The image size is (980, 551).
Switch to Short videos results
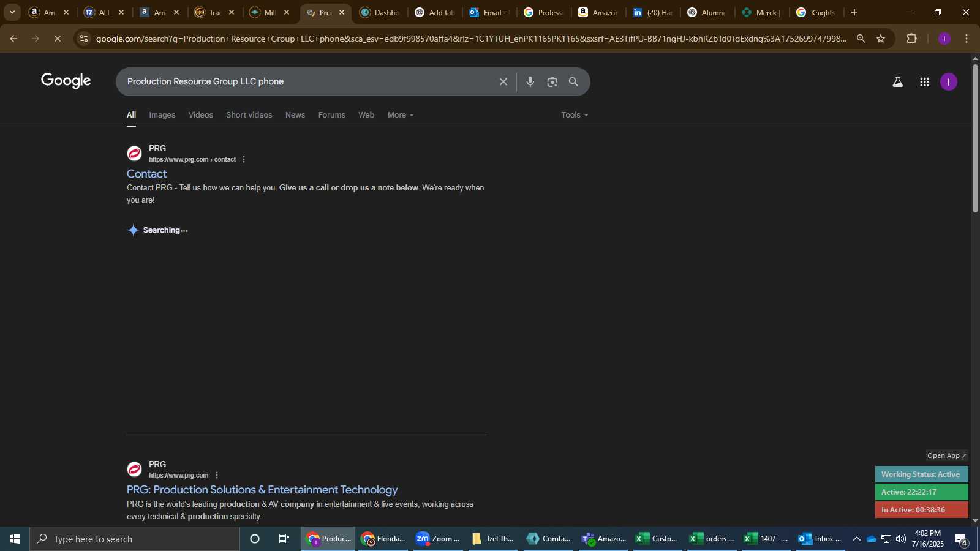point(249,115)
